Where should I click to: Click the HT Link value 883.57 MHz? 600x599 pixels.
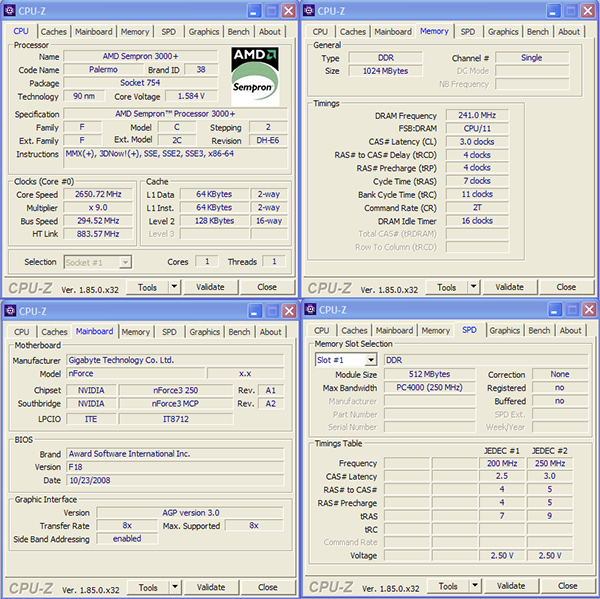tap(98, 233)
